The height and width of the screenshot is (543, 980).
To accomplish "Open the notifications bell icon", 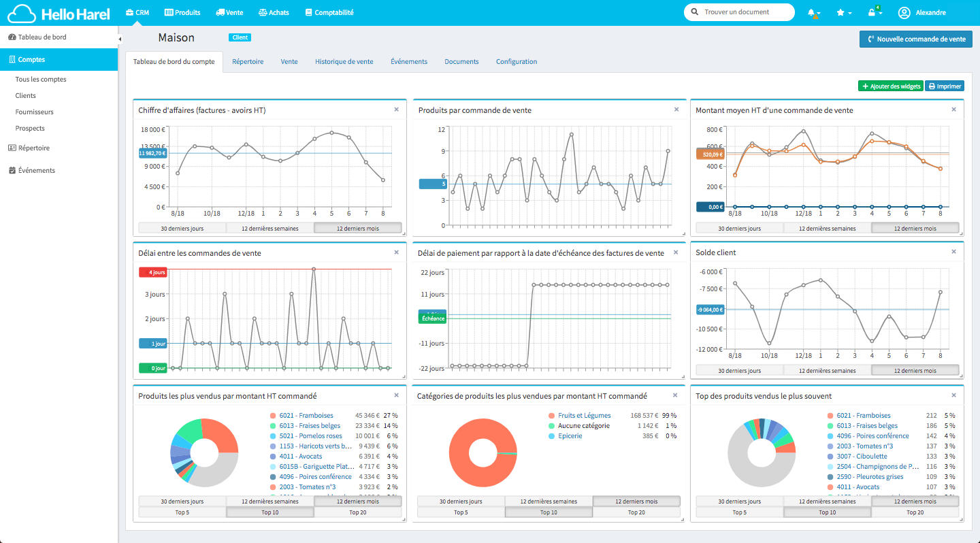I will pos(813,13).
